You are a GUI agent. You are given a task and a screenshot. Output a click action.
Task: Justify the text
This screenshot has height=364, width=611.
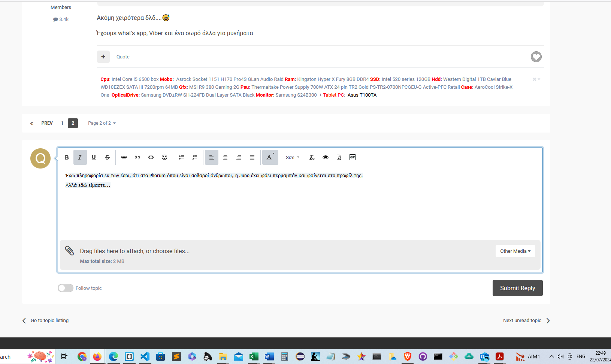252,157
